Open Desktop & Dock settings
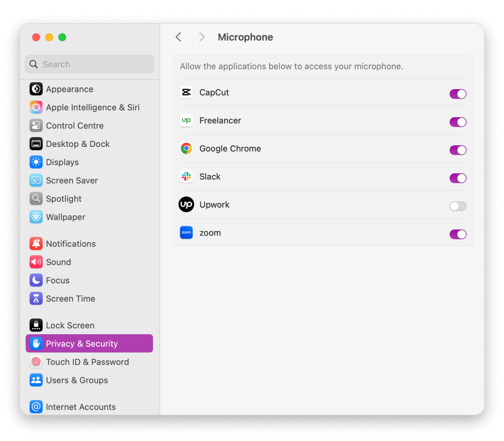Screen dimensions: 504x441 pyautogui.click(x=78, y=144)
